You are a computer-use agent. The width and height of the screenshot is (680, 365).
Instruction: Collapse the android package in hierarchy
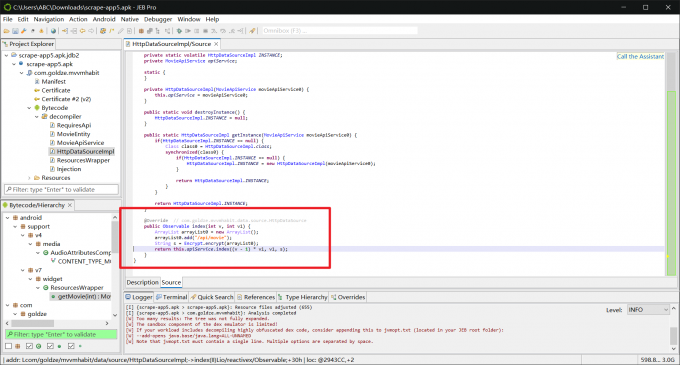pos(7,218)
